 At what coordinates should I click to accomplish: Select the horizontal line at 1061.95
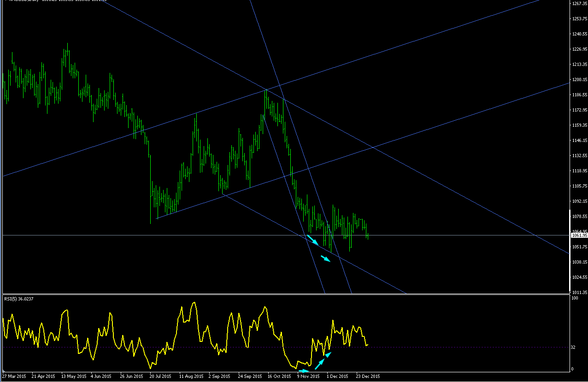286,235
